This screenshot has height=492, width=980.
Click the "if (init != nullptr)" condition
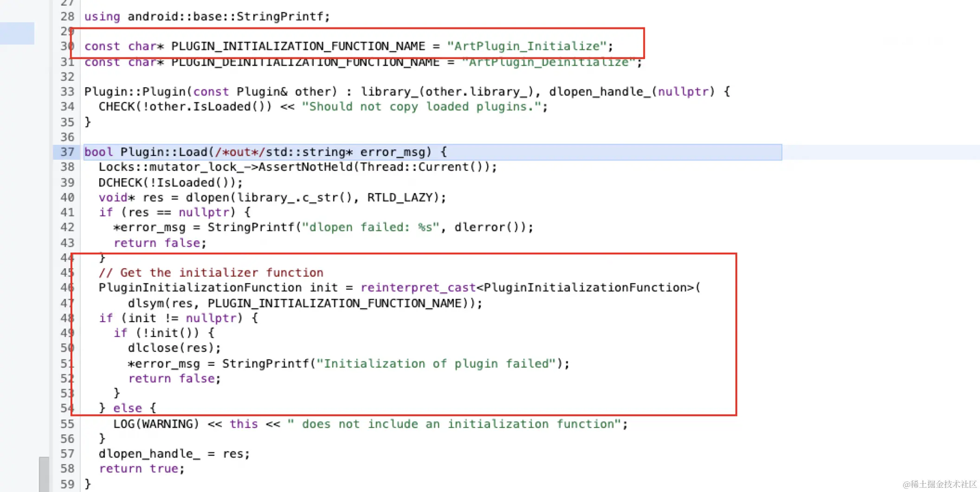(x=178, y=318)
